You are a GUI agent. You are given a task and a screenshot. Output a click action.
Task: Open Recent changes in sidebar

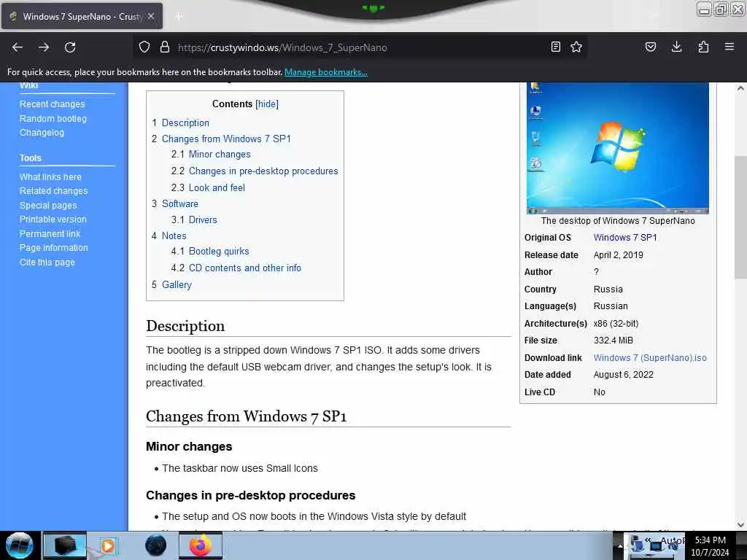(x=52, y=104)
